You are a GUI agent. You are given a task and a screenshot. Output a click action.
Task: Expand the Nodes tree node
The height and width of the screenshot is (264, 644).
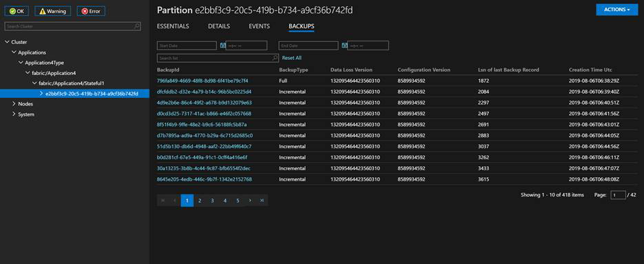pyautogui.click(x=14, y=103)
